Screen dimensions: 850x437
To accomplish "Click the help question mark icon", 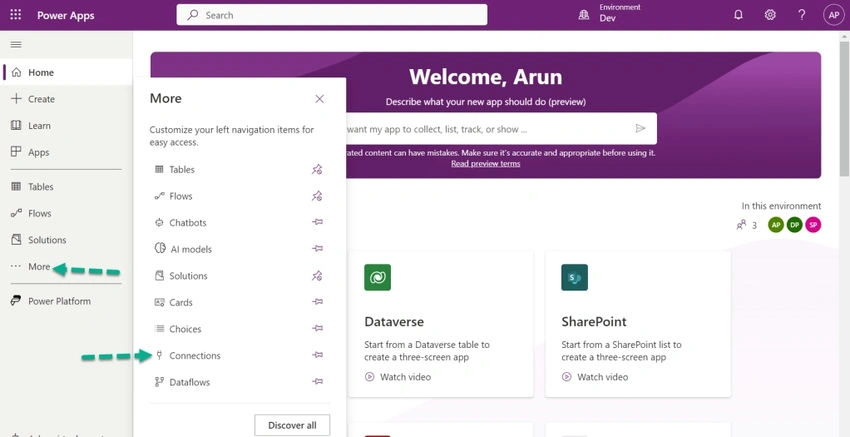I will click(x=802, y=15).
